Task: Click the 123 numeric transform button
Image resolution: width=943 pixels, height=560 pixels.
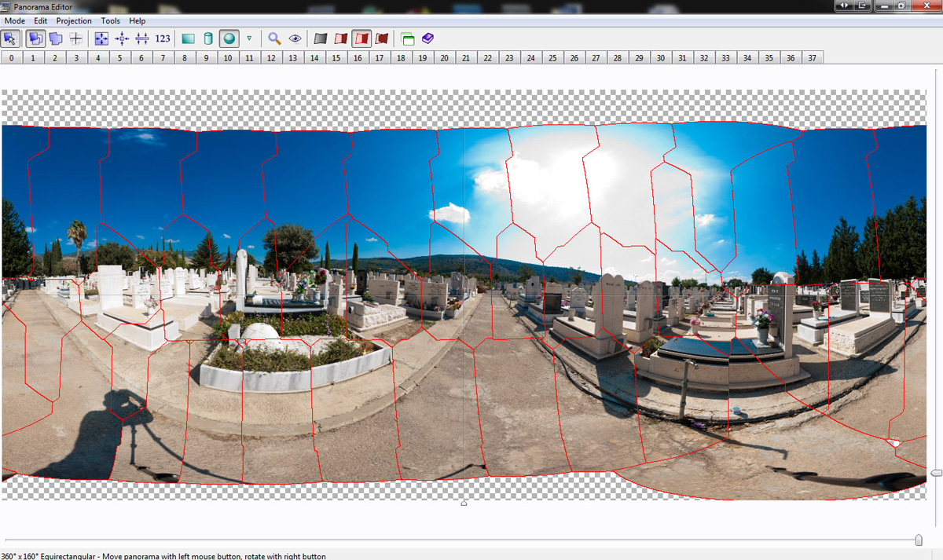Action: point(163,38)
